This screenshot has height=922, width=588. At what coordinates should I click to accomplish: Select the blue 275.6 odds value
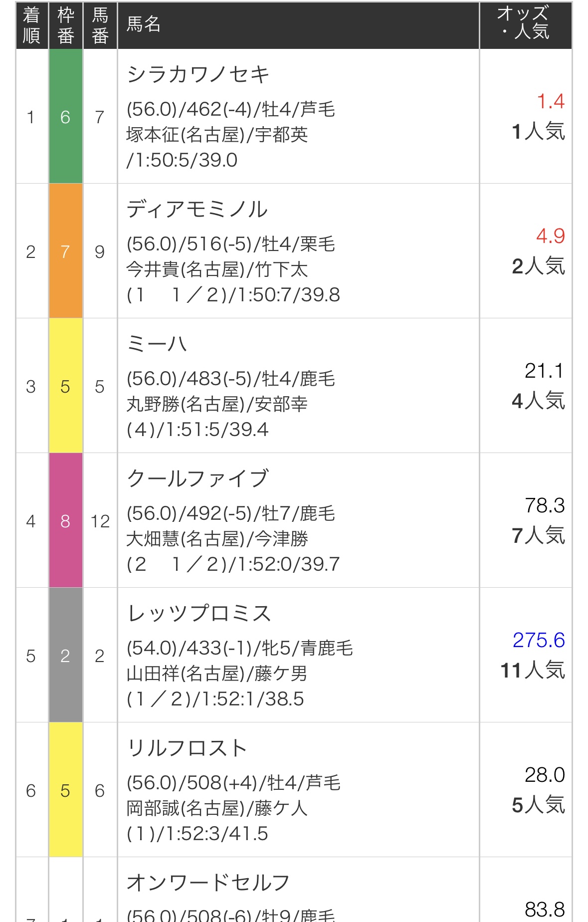pos(539,640)
